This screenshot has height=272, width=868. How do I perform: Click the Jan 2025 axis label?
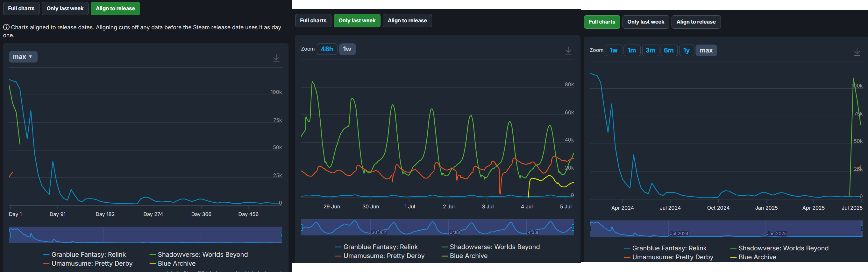766,208
